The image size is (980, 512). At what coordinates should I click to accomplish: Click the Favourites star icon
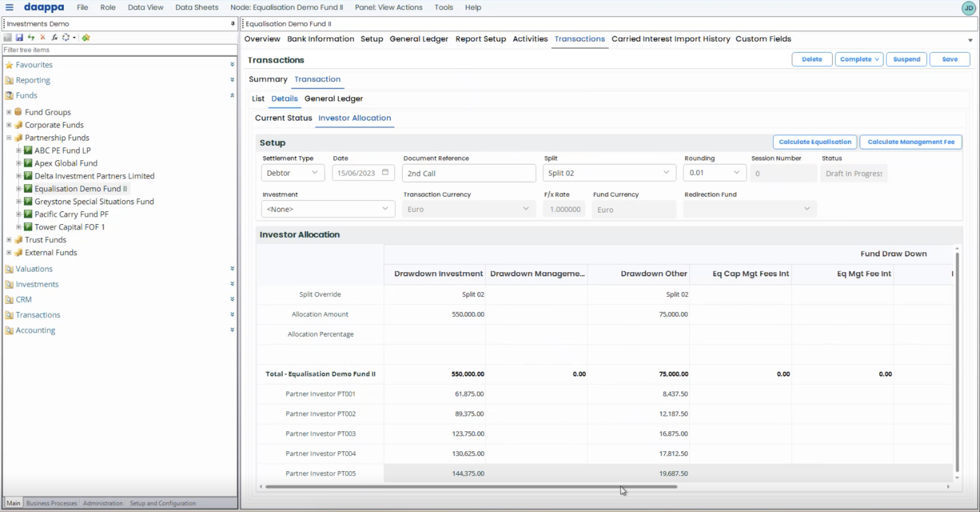[x=9, y=65]
